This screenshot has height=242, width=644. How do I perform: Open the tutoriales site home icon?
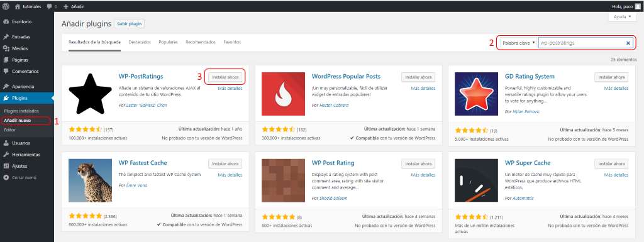(18, 6)
